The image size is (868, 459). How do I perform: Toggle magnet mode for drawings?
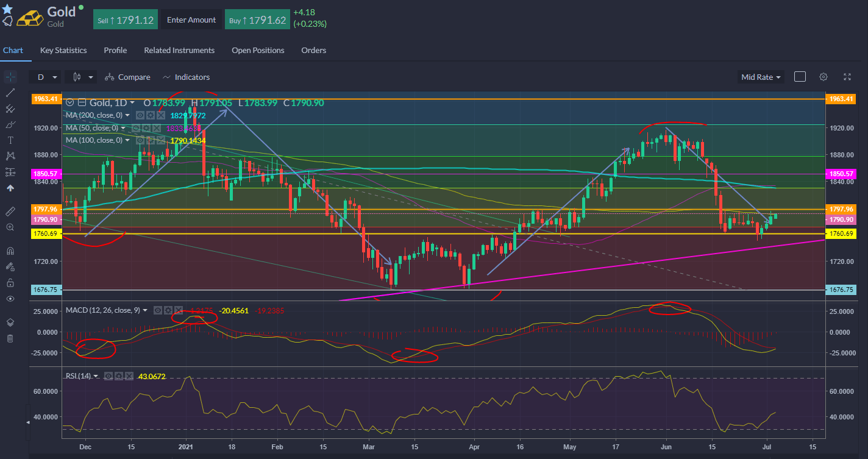pyautogui.click(x=10, y=251)
